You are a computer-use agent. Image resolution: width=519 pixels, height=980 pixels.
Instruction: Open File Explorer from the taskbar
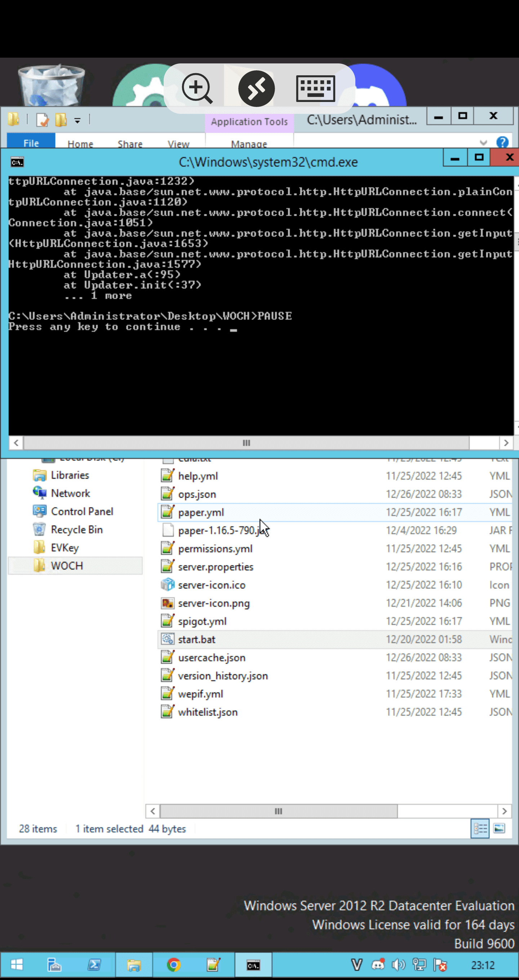point(134,965)
